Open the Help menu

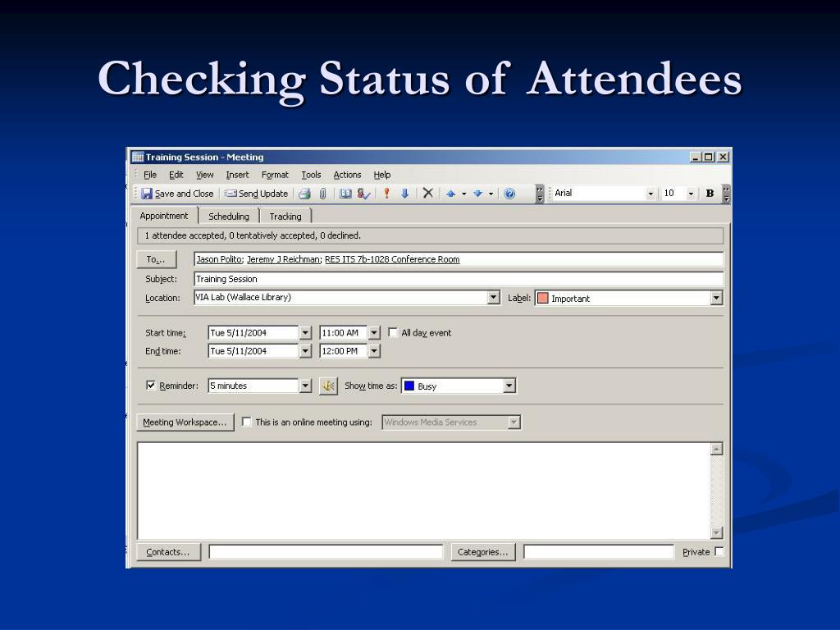(x=382, y=175)
